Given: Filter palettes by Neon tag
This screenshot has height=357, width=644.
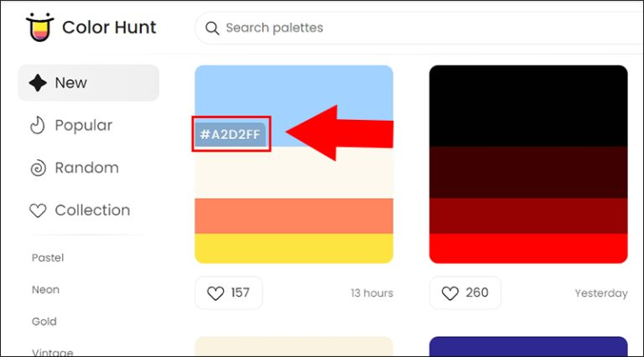Looking at the screenshot, I should click(45, 290).
